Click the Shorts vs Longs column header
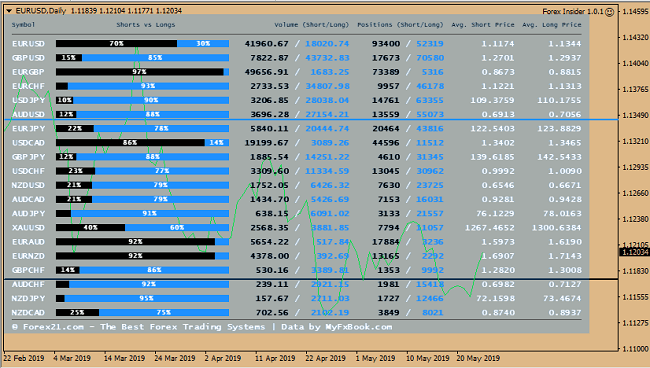The height and width of the screenshot is (368, 650). pos(146,25)
